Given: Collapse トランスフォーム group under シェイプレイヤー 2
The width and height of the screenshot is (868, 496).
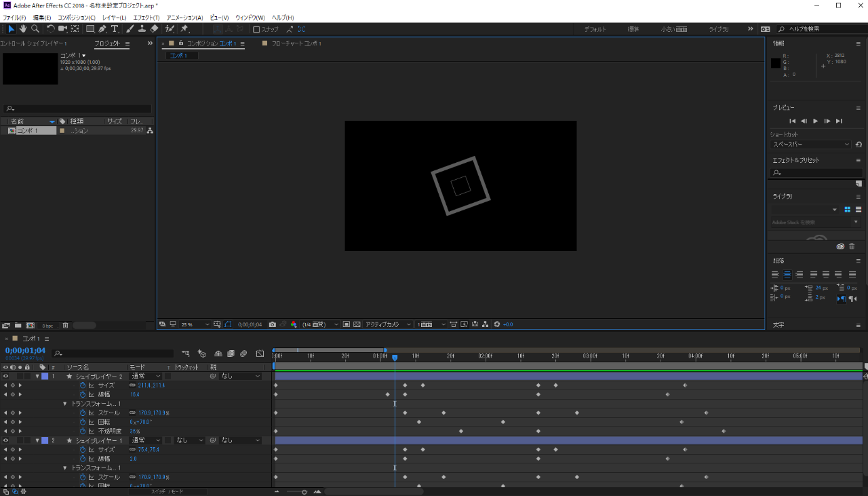Looking at the screenshot, I should pyautogui.click(x=65, y=404).
